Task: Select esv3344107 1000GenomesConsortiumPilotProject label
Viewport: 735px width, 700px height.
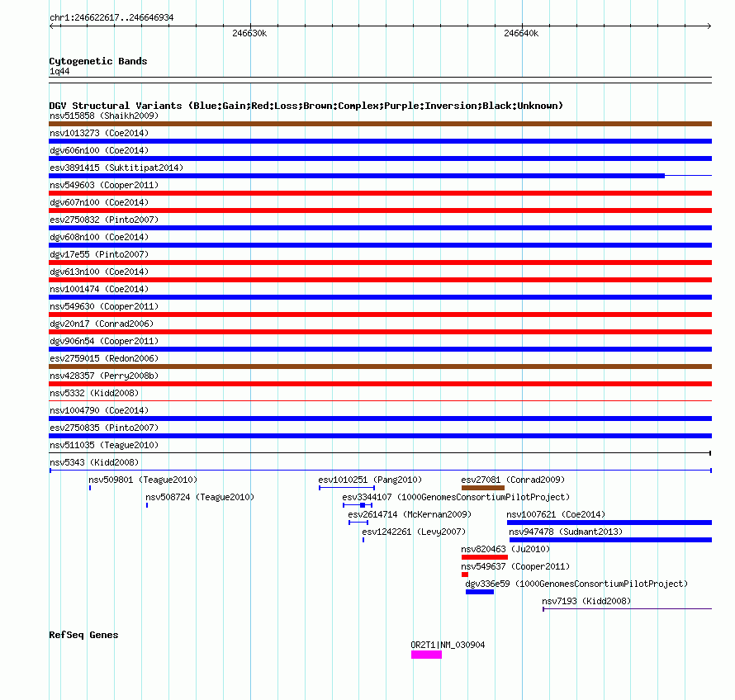Action: [x=456, y=497]
